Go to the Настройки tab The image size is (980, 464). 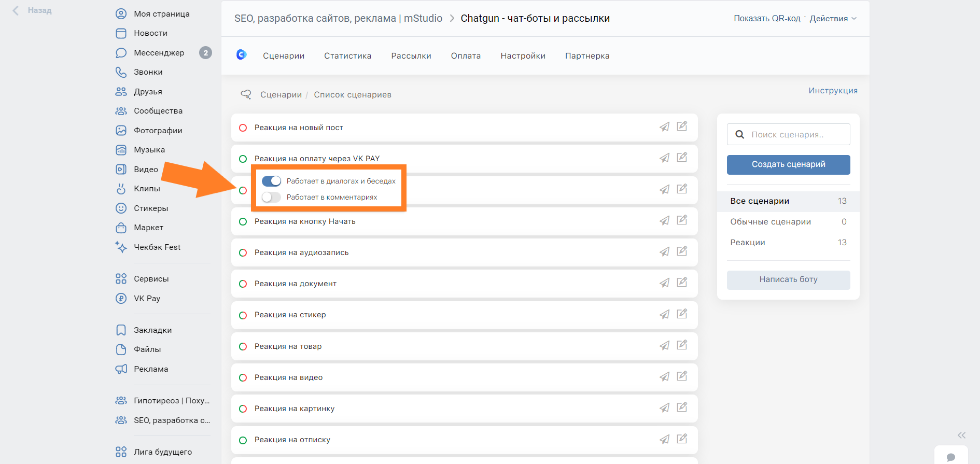pos(523,56)
